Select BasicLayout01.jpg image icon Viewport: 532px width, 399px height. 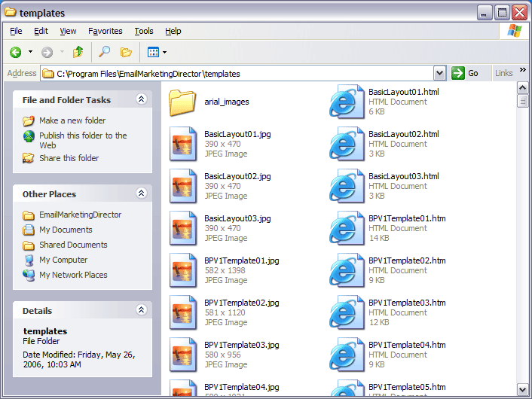pyautogui.click(x=183, y=144)
